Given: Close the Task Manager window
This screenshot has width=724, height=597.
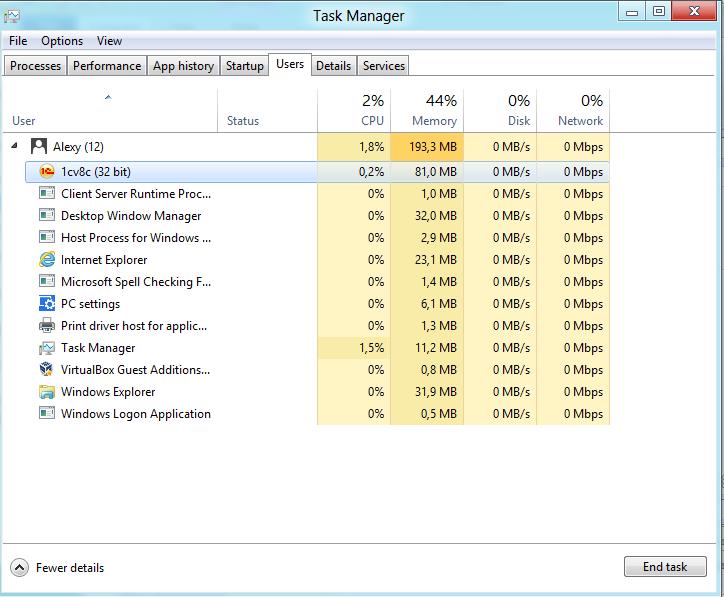Looking at the screenshot, I should pyautogui.click(x=694, y=11).
